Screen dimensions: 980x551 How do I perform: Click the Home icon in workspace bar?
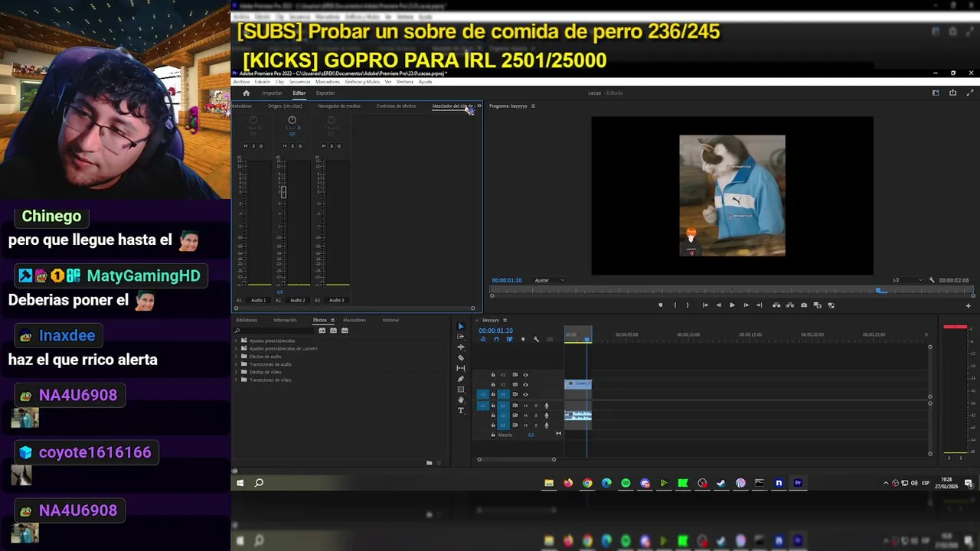click(247, 93)
